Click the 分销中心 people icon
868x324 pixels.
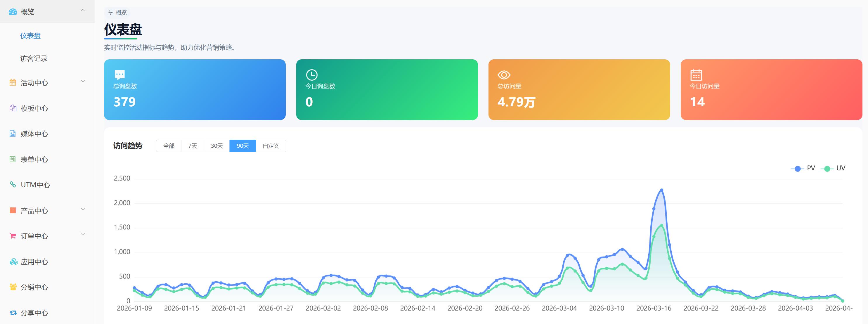click(13, 287)
